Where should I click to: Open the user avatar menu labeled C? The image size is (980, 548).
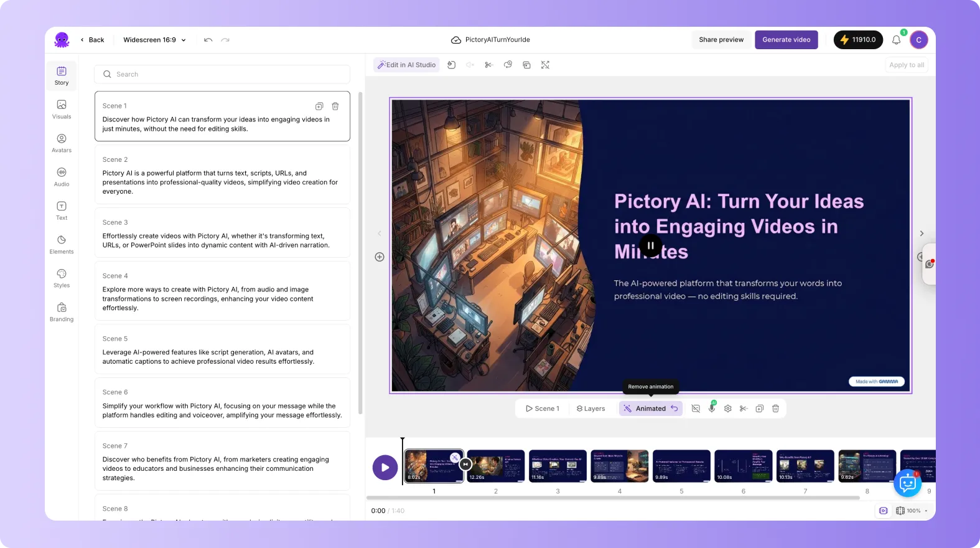pyautogui.click(x=918, y=40)
